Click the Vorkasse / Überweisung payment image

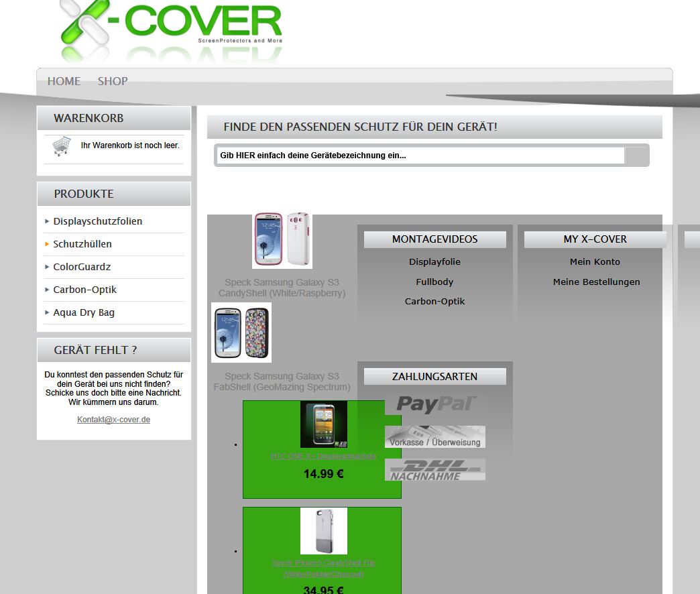click(435, 436)
